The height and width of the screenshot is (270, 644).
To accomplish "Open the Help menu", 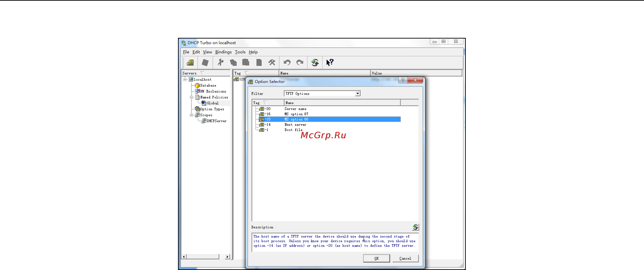I will pos(253,52).
